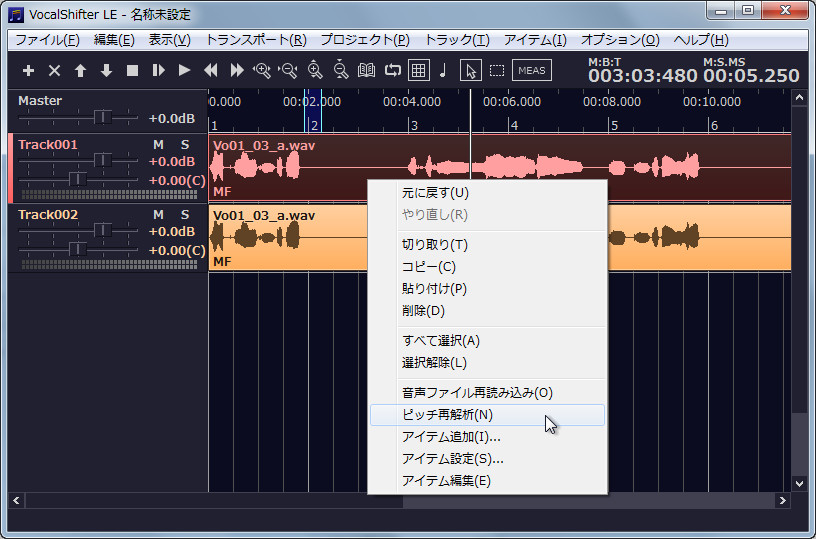Screen dimensions: 816x539
Task: Click the 00:08.000 mark on time ruler
Action: click(611, 101)
